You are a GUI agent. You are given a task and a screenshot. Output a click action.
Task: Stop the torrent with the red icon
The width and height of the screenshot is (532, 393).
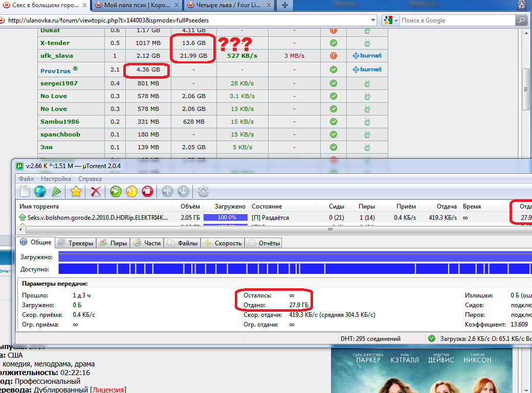(x=147, y=192)
